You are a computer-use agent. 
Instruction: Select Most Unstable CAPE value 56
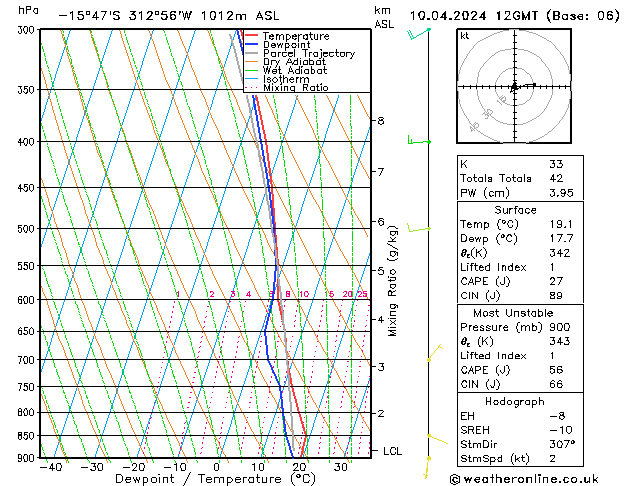click(x=556, y=370)
